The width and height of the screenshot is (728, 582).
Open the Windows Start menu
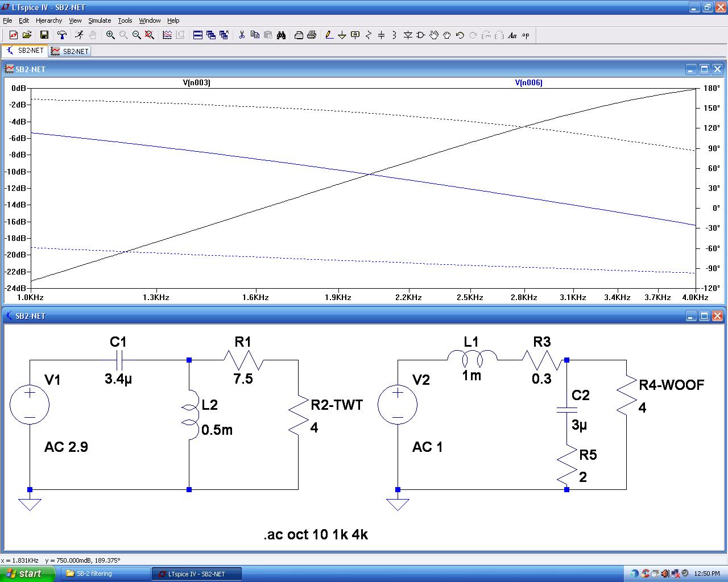(x=27, y=573)
